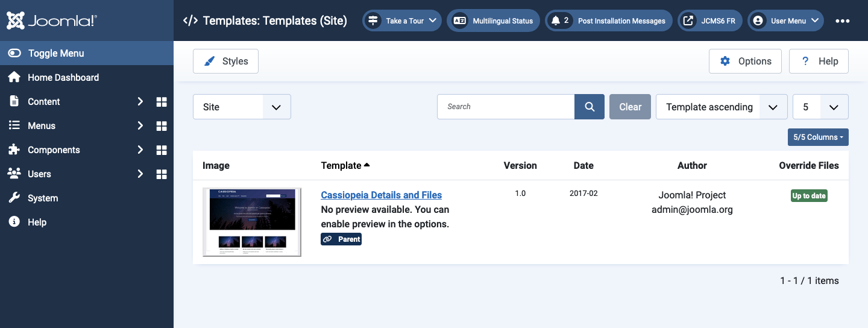Click the Up to date badge
Image resolution: width=868 pixels, height=328 pixels.
[809, 196]
